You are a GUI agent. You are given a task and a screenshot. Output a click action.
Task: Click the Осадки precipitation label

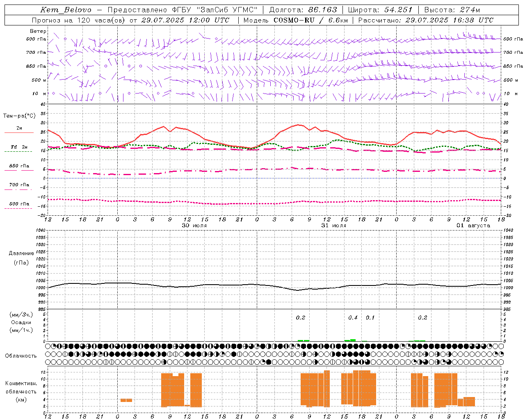21,322
